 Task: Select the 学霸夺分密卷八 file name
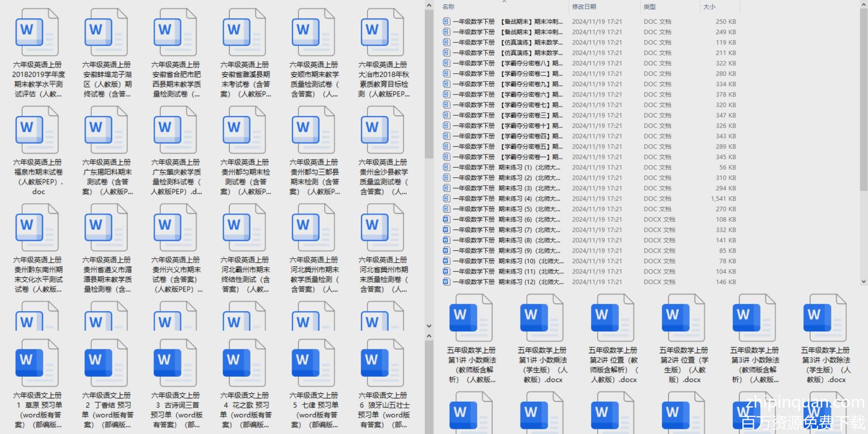click(507, 63)
